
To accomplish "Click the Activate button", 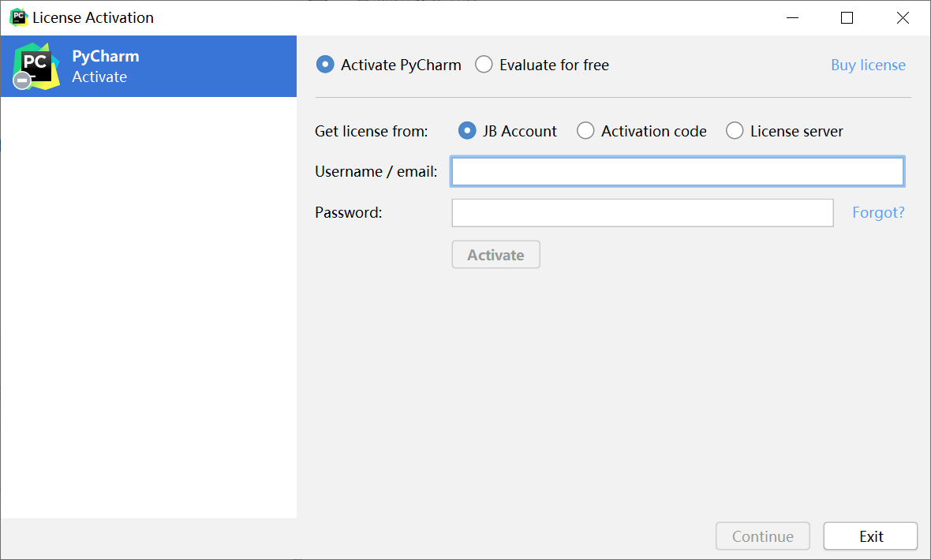I will click(495, 255).
